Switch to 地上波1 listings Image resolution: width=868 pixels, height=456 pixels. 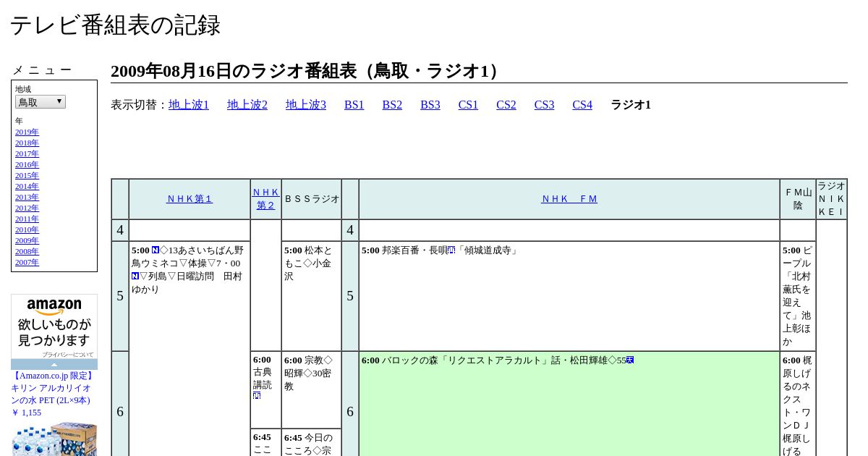click(189, 105)
